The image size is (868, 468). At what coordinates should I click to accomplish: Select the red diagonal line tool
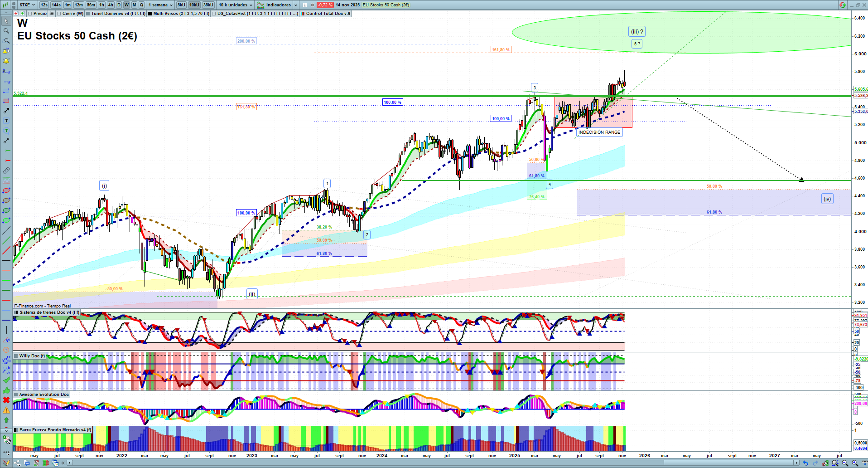6,250
